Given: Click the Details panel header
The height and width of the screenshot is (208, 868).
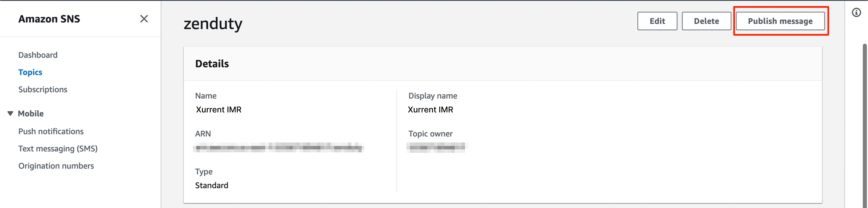Looking at the screenshot, I should (x=212, y=64).
